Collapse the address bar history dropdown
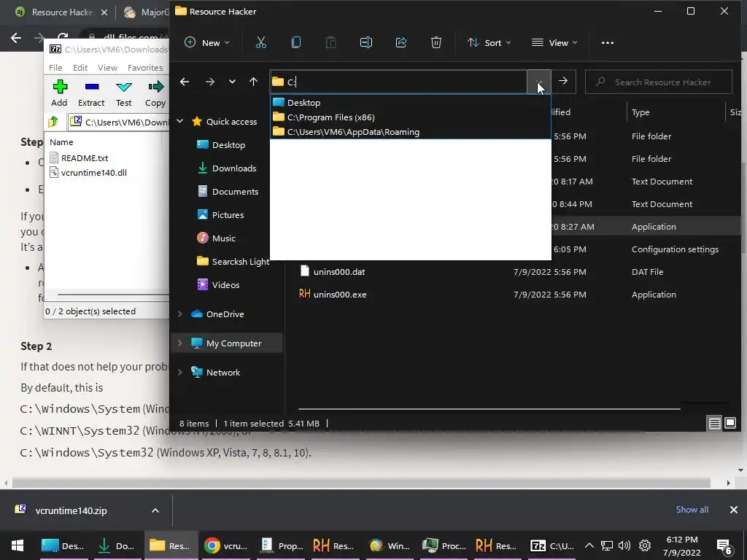The width and height of the screenshot is (747, 560). point(539,82)
